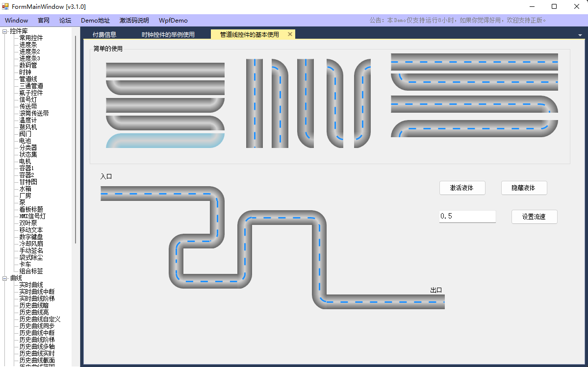The height and width of the screenshot is (367, 588).
Task: Focus the flow speed field showing 0.5
Action: click(467, 216)
